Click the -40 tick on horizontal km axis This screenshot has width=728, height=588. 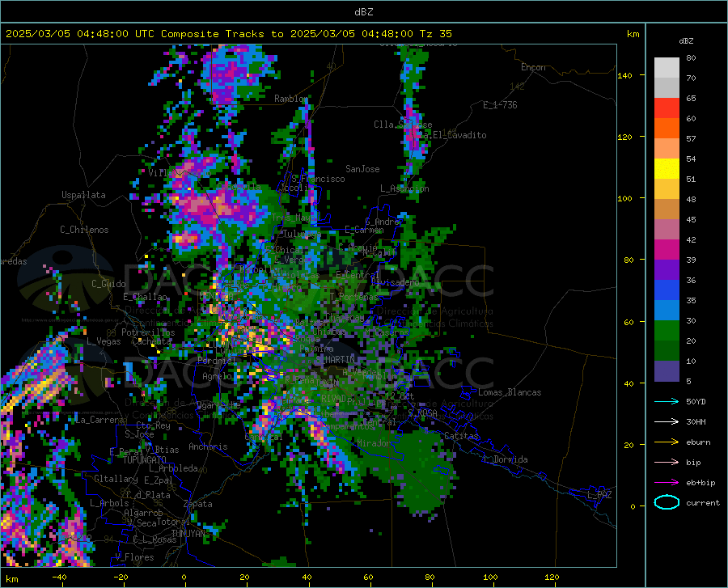pos(59,577)
